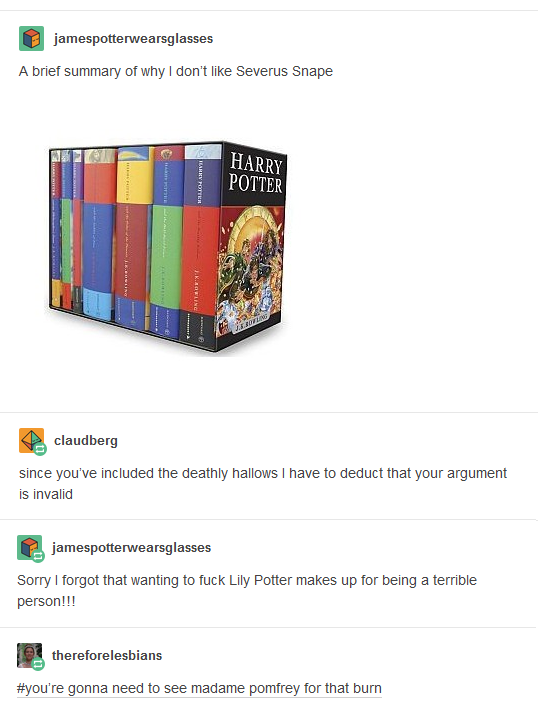
Task: Click the reblog badge on claudberg's avatar
Action: click(41, 449)
